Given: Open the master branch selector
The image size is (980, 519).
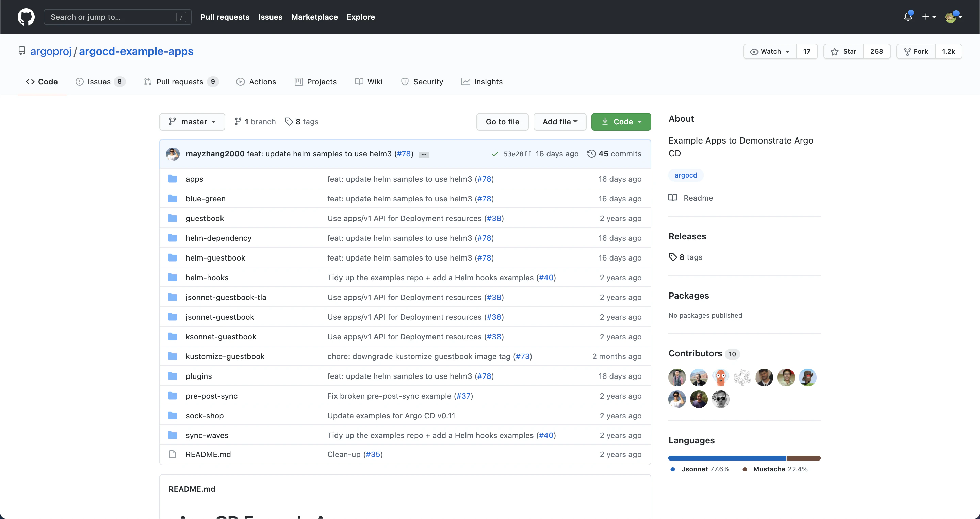Looking at the screenshot, I should coord(192,122).
